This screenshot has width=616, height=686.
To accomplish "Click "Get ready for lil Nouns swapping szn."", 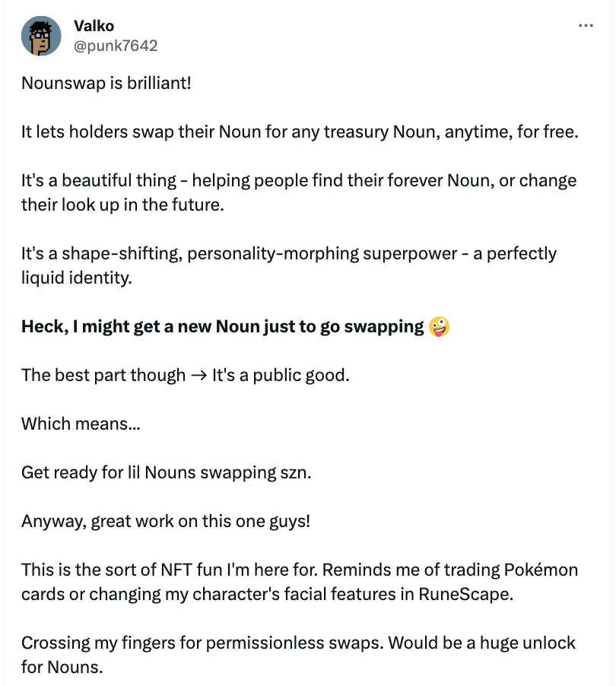I will click(x=167, y=472).
